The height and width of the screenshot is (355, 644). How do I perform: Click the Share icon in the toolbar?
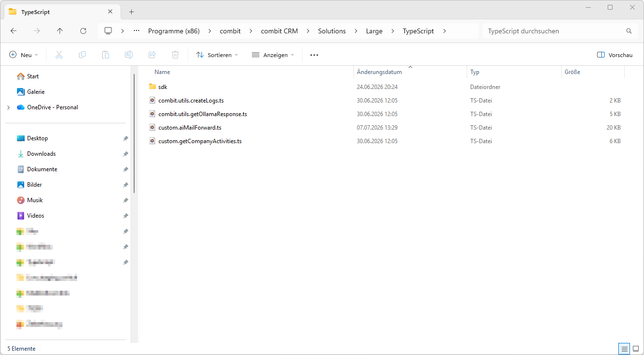pos(152,55)
